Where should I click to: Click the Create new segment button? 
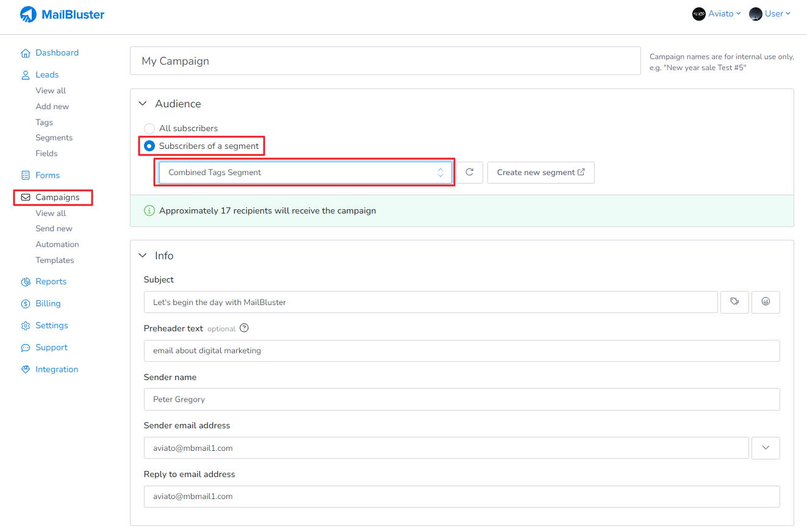pyautogui.click(x=540, y=173)
